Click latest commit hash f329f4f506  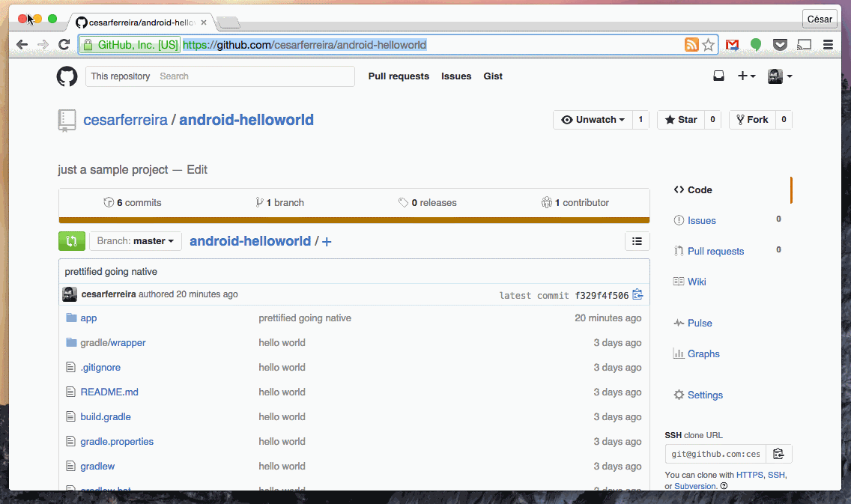(602, 296)
